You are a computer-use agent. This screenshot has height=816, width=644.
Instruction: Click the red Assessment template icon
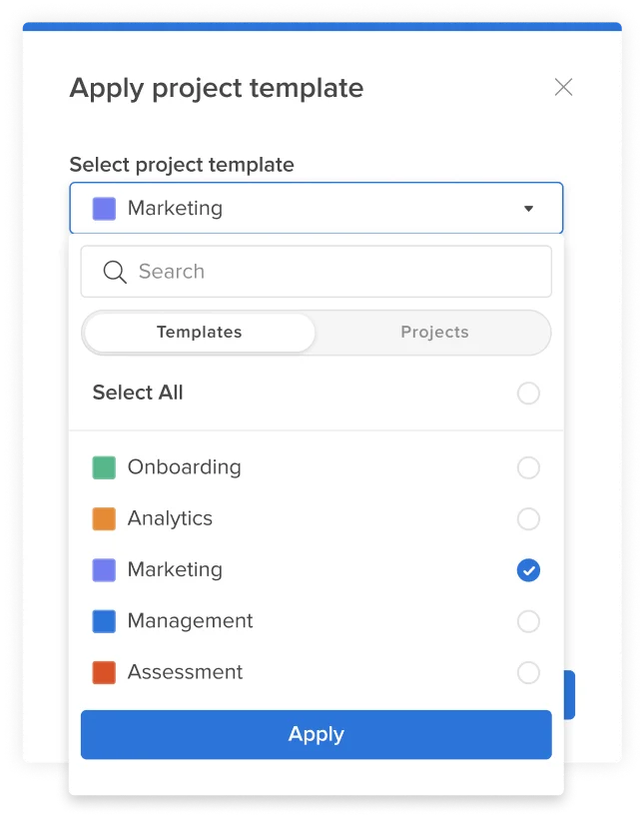click(103, 672)
